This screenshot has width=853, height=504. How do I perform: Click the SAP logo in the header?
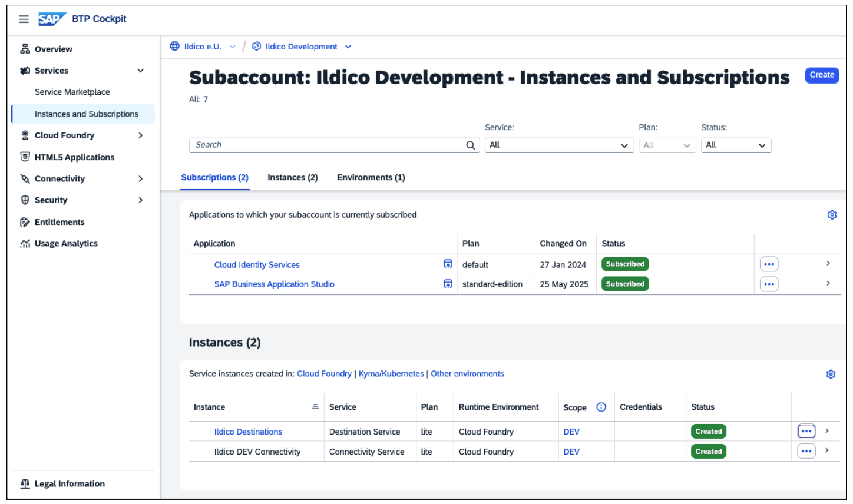tap(51, 18)
